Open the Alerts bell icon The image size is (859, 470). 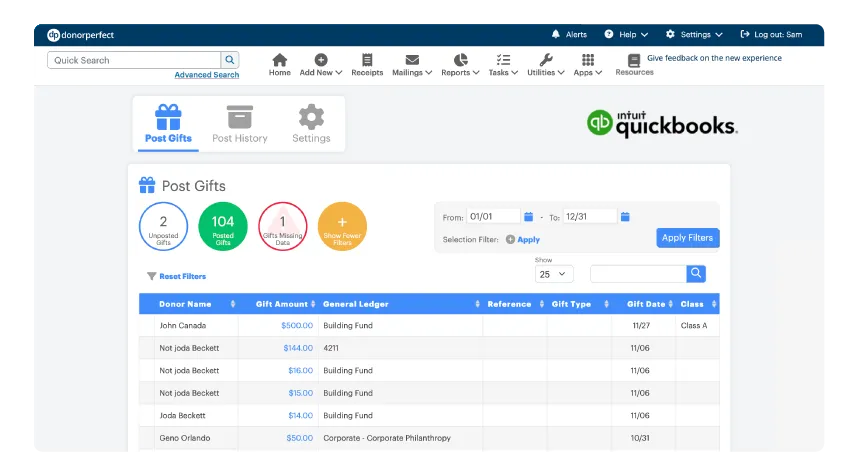[x=556, y=34]
